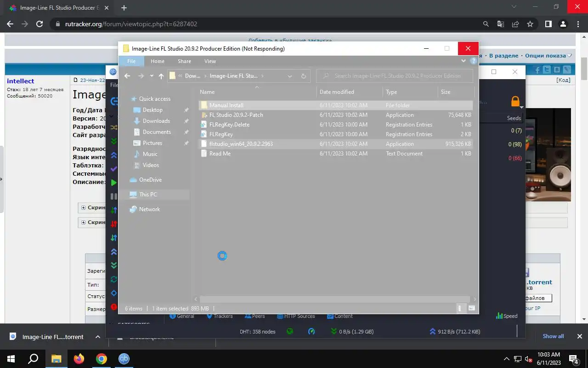This screenshot has width=588, height=368.
Task: Select Downloads in Quick access
Action: [156, 121]
